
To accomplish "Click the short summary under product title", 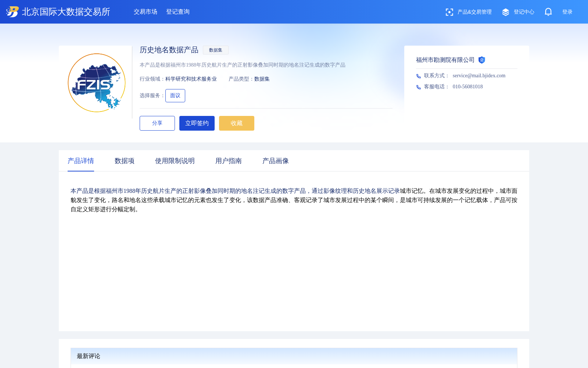I will (243, 65).
